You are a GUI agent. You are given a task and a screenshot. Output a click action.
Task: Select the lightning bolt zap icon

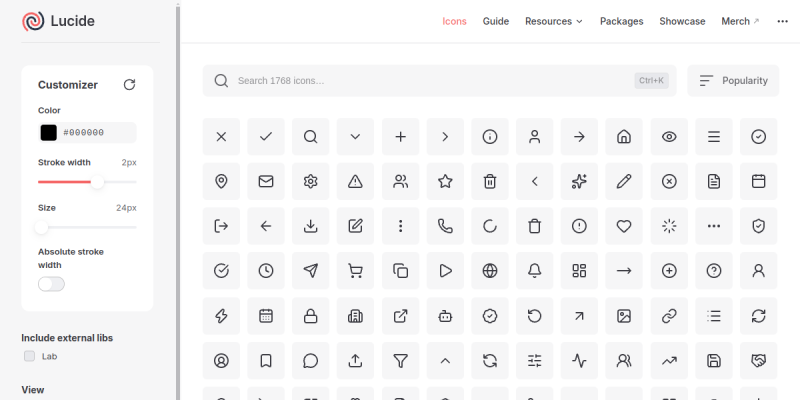click(221, 316)
